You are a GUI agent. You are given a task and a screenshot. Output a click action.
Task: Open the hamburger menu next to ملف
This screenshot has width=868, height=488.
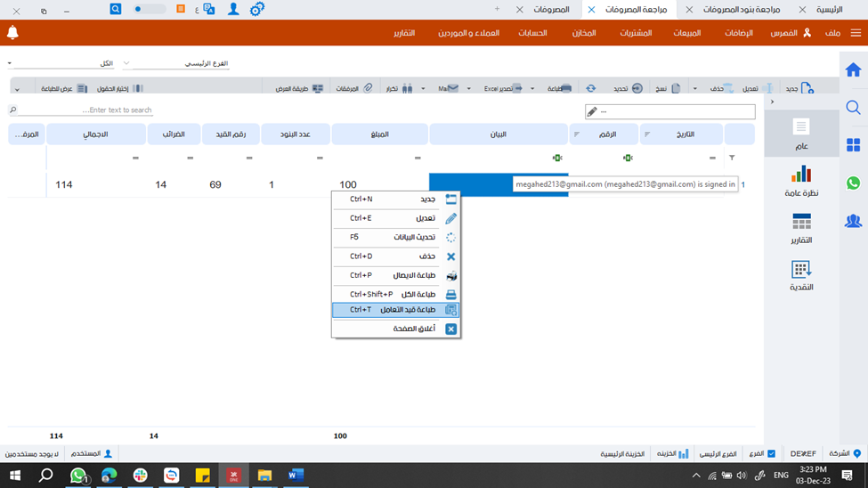click(x=856, y=33)
